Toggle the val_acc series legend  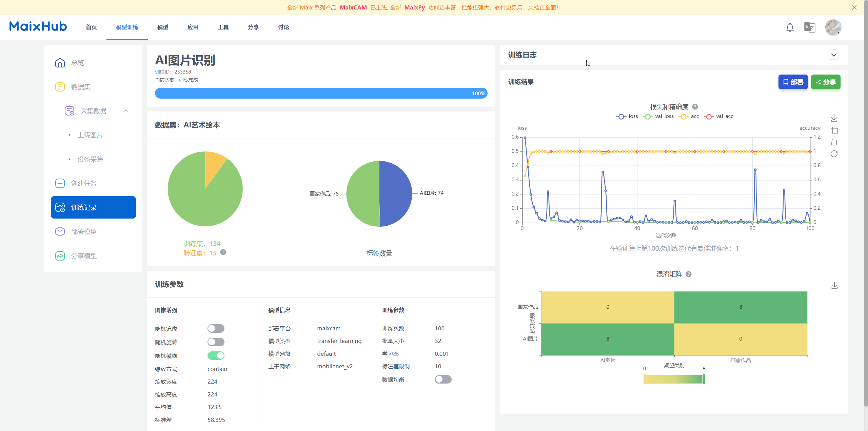tap(718, 116)
